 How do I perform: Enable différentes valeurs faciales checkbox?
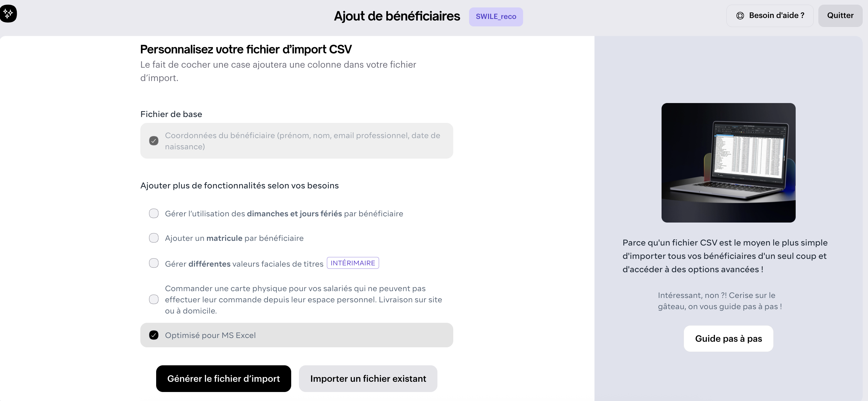pos(154,263)
